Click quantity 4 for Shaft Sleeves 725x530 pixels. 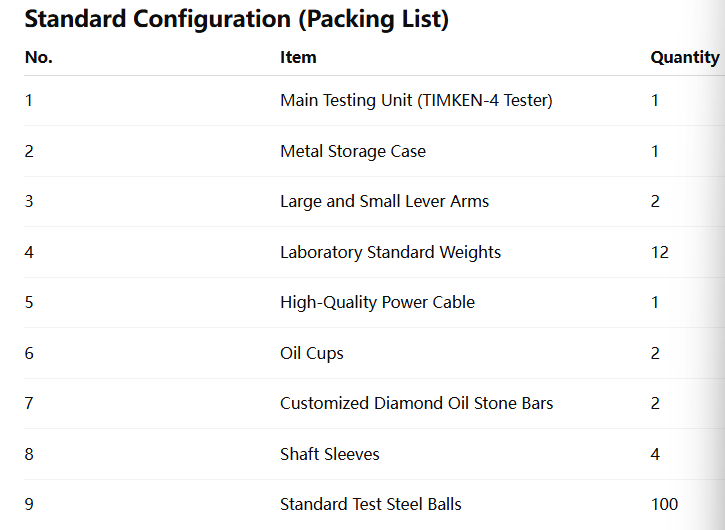[x=655, y=454]
